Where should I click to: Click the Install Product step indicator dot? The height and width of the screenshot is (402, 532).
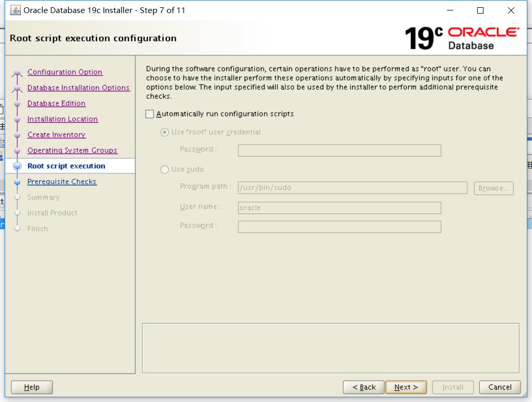pos(18,213)
